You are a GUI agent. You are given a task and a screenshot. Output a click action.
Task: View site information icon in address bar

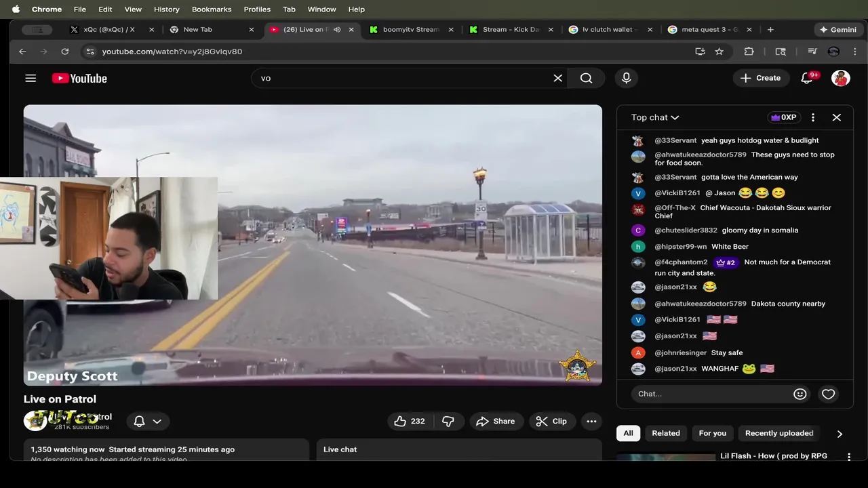click(90, 52)
